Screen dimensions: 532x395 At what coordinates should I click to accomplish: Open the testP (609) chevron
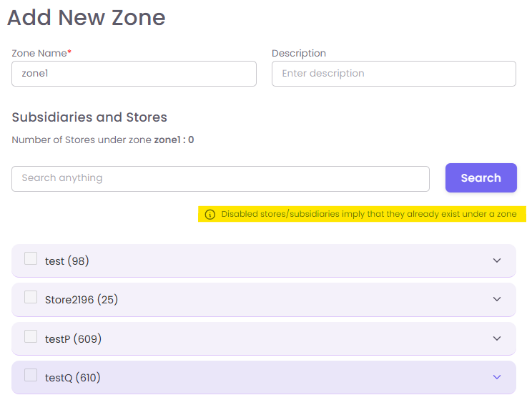[498, 338]
